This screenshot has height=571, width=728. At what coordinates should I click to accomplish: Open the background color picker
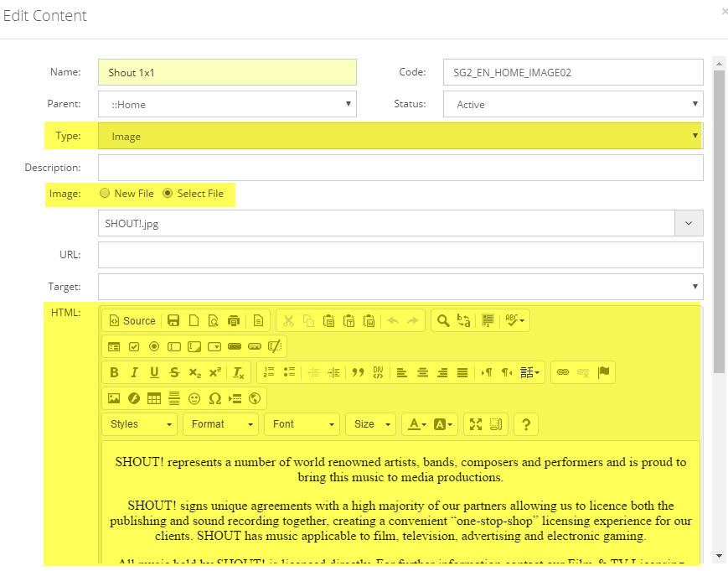(x=443, y=424)
